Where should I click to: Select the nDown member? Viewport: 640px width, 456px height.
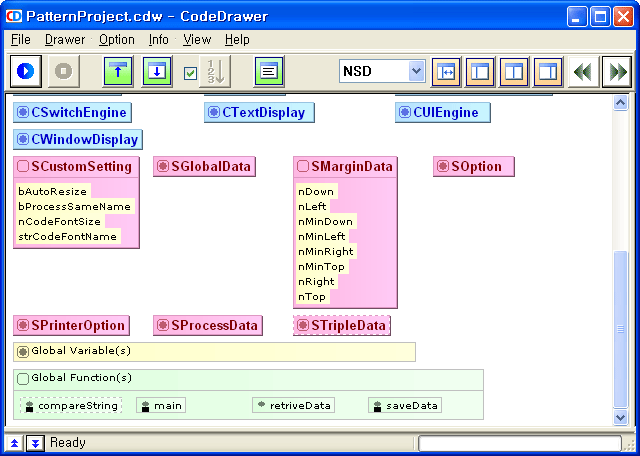tap(317, 191)
